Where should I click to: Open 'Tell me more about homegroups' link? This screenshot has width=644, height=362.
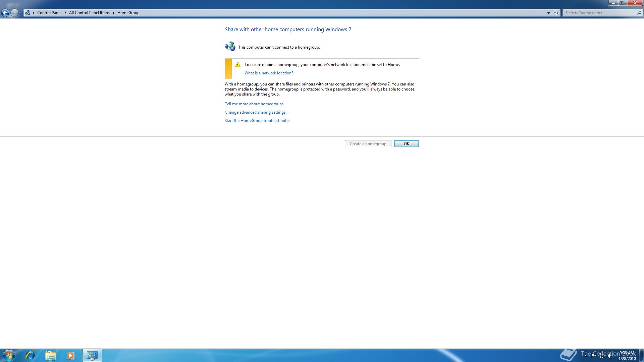pos(254,104)
